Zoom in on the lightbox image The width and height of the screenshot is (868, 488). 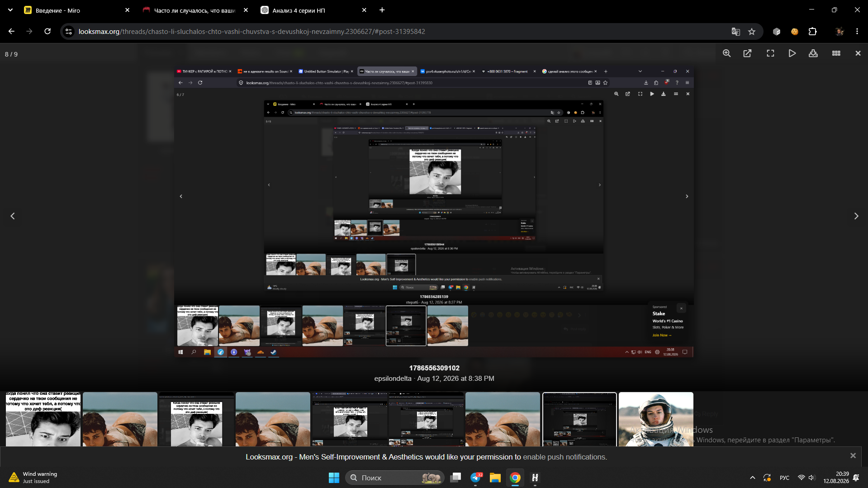[726, 53]
